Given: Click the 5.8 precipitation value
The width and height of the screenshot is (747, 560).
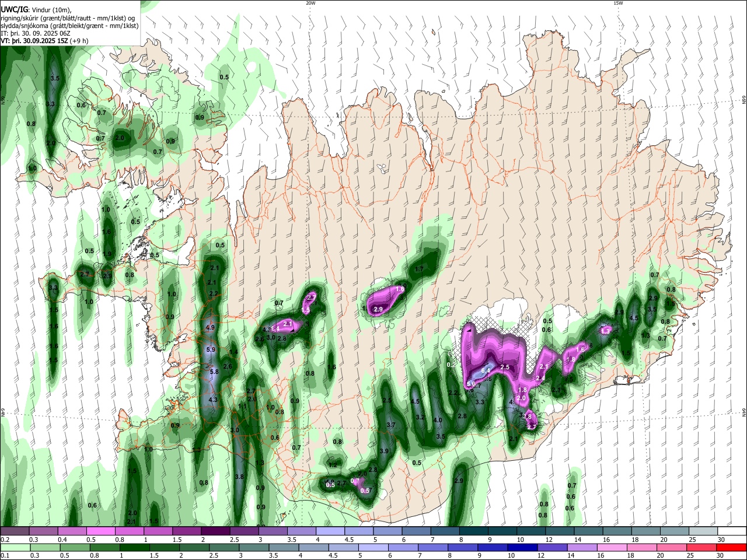Looking at the screenshot, I should click(x=214, y=372).
